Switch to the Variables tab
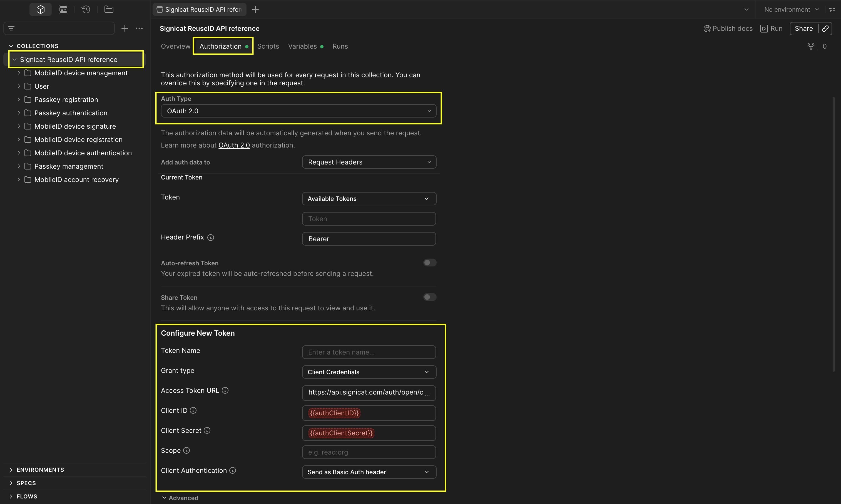The height and width of the screenshot is (504, 841). (306, 46)
